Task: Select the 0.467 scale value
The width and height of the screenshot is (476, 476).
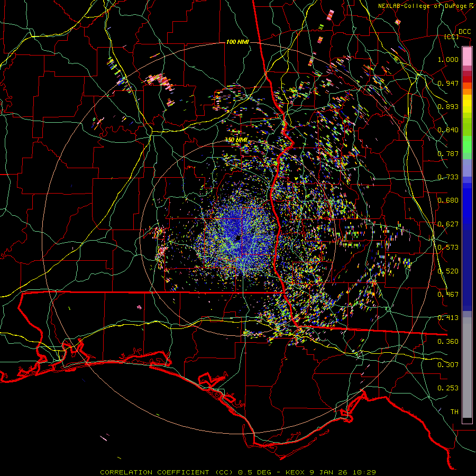Action: pyautogui.click(x=448, y=295)
